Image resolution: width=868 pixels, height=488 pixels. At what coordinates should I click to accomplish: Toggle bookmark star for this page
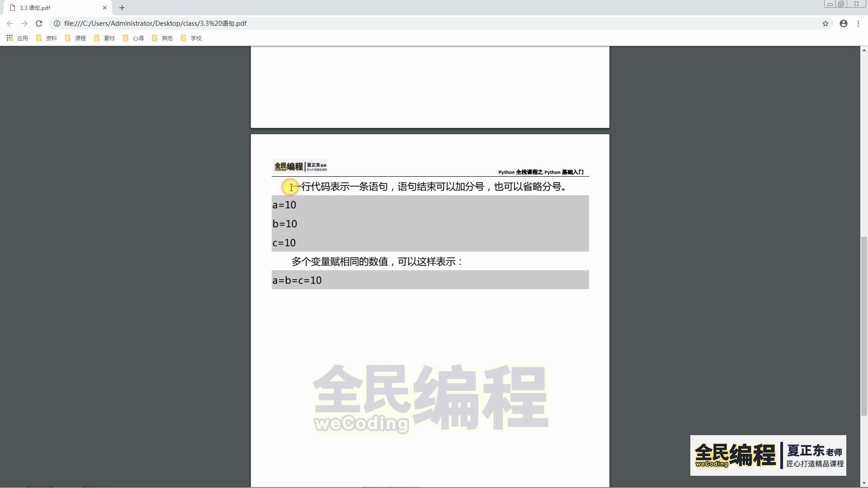[826, 23]
